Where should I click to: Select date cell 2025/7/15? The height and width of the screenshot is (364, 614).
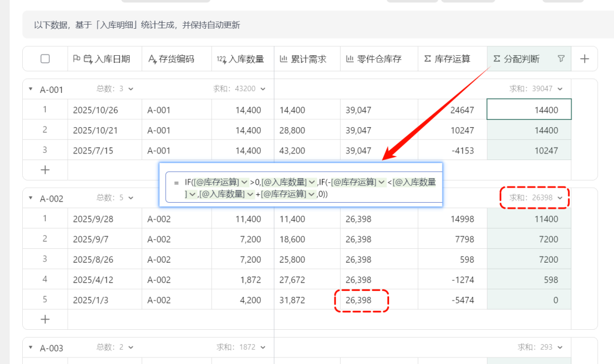point(105,150)
